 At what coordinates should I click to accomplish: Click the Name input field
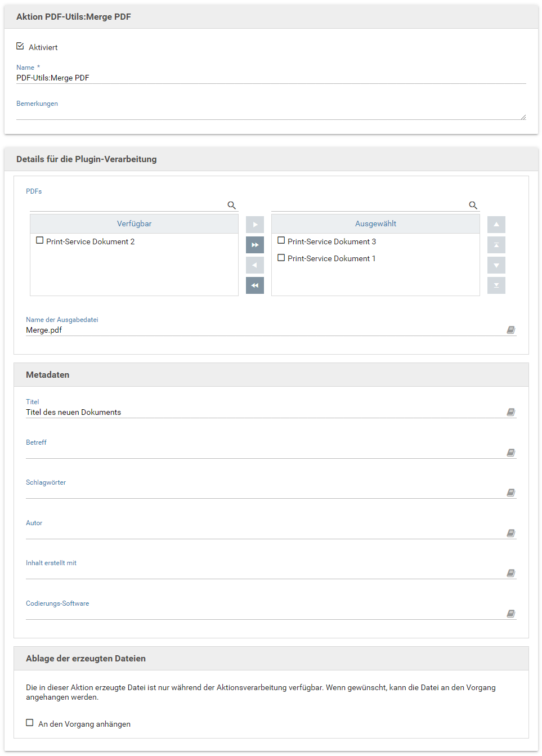coord(270,78)
